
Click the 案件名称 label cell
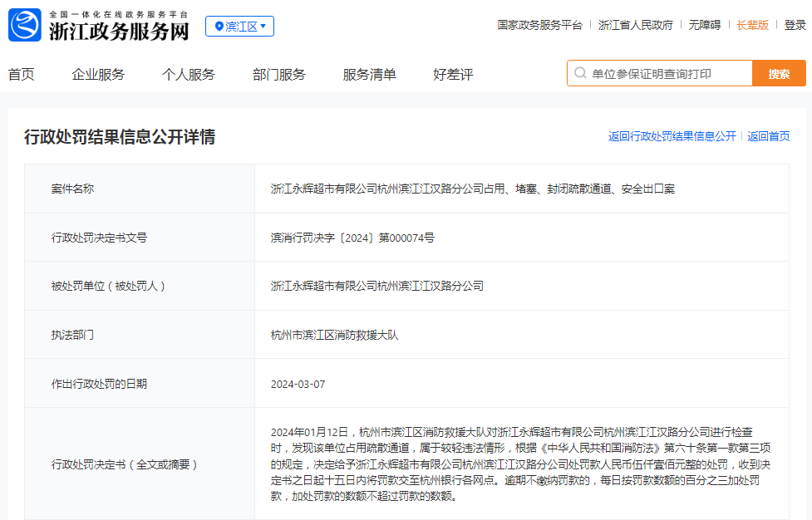point(140,189)
